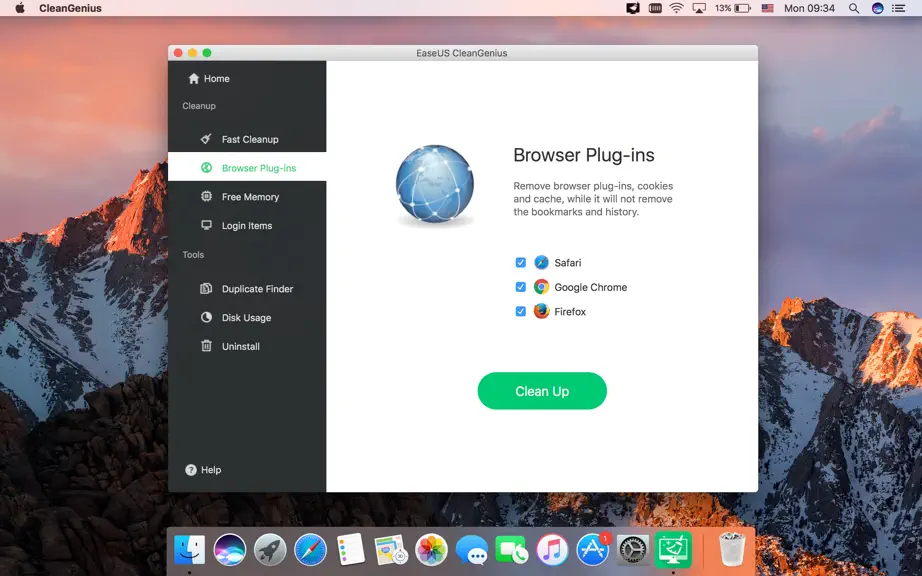This screenshot has height=576, width=922.
Task: Open Spotlight search in menu bar
Action: [x=854, y=8]
